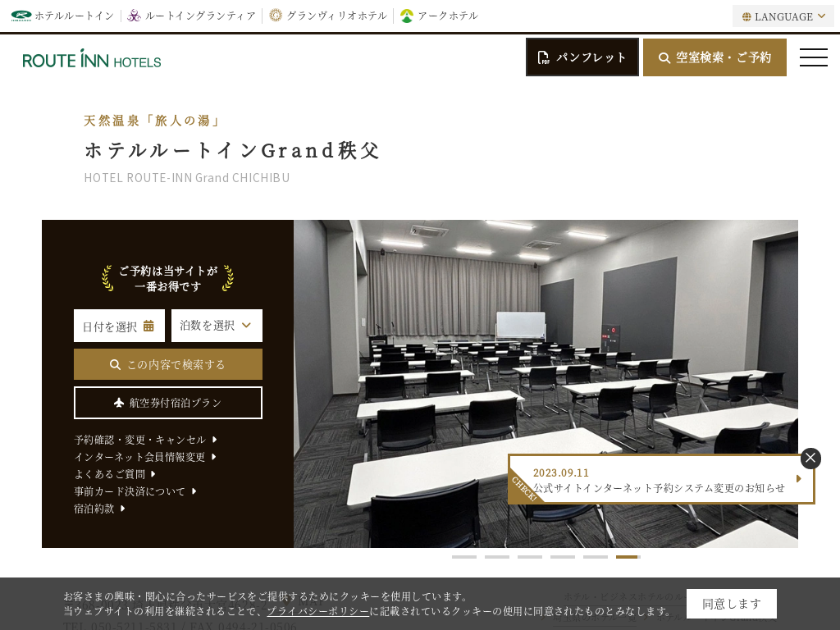Click the 空室検索・ご予約 button

point(714,57)
